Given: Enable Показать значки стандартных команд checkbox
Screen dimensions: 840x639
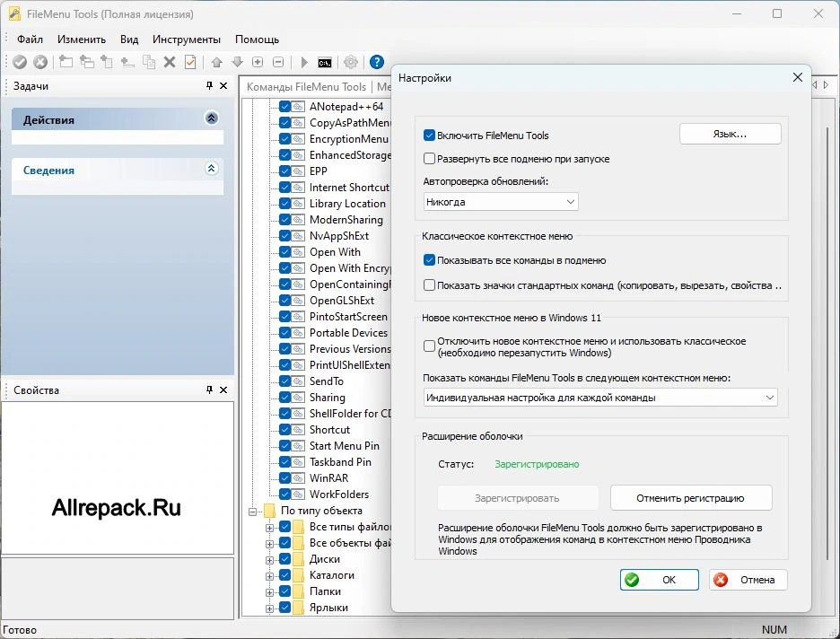Looking at the screenshot, I should coord(429,285).
